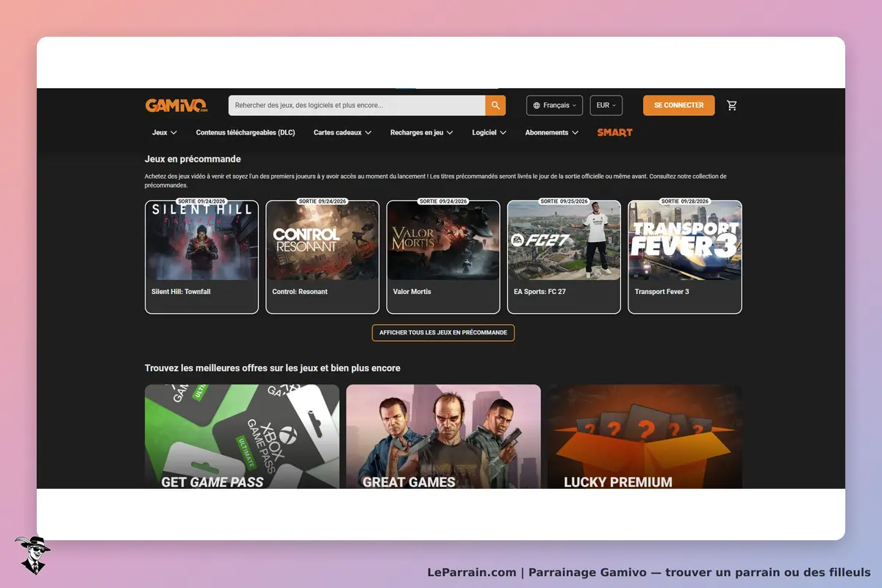Viewport: 882px width, 588px height.
Task: Open the LUCKY PREMIUM mystery box banner
Action: (645, 437)
